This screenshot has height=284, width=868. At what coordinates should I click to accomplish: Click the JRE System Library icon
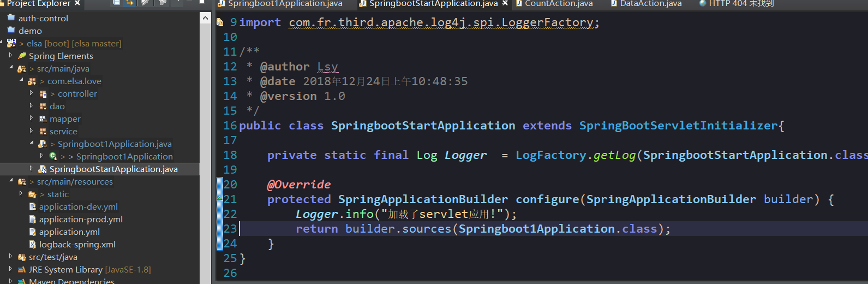22,269
